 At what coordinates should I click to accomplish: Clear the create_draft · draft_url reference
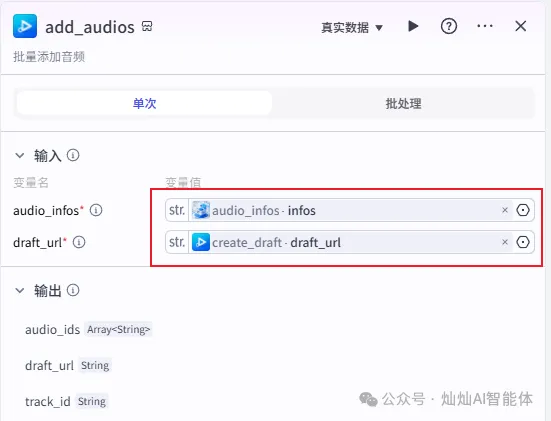505,242
